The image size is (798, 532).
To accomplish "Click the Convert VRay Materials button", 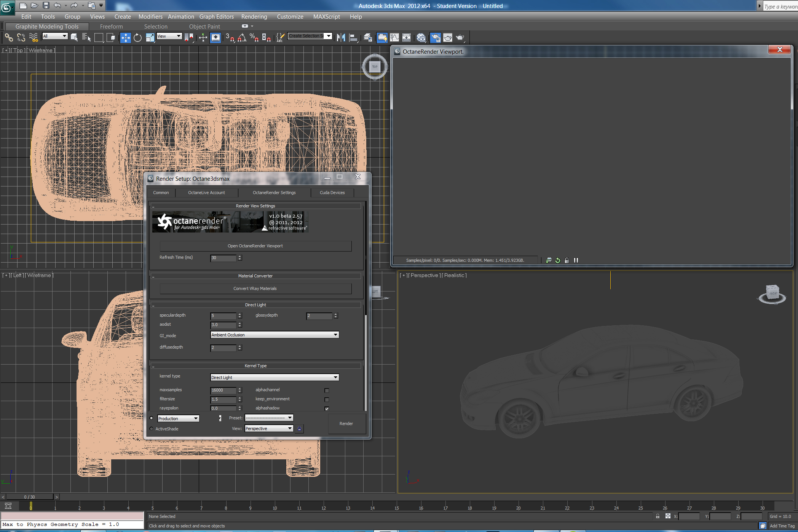I will [255, 288].
